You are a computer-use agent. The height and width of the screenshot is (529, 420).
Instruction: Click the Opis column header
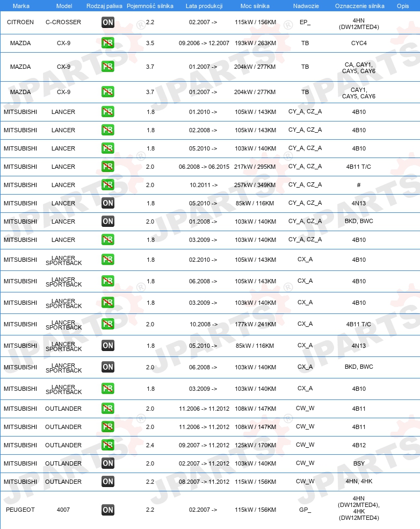403,6
